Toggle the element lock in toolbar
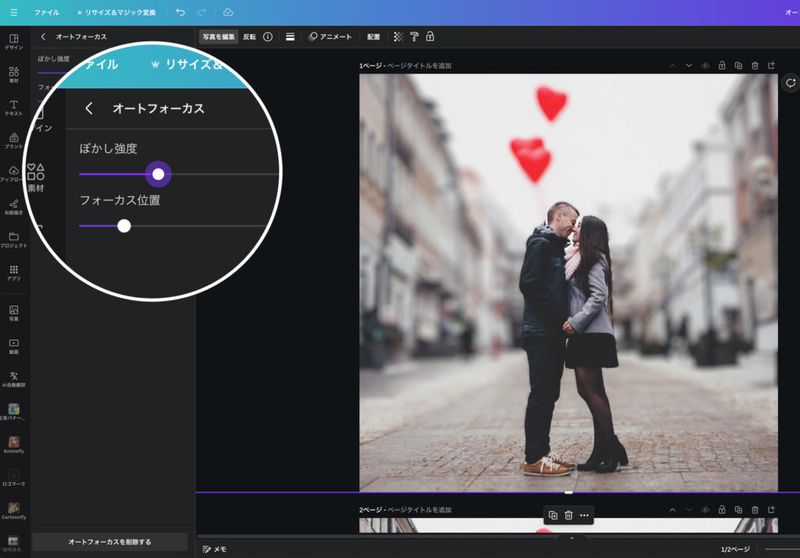Image resolution: width=800 pixels, height=558 pixels. point(430,37)
